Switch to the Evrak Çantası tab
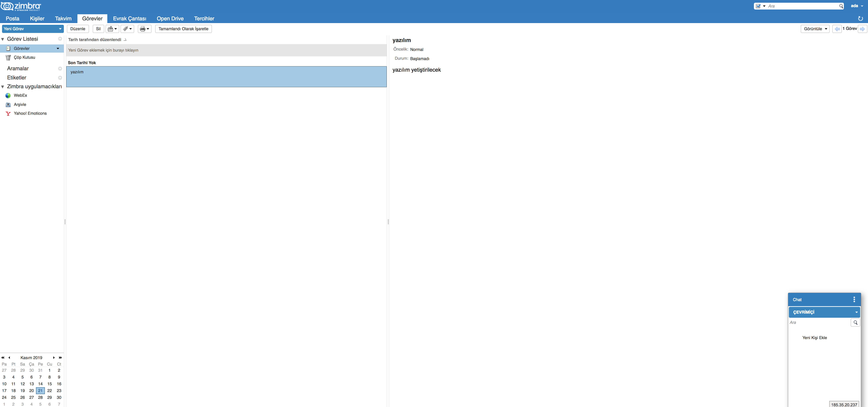Image resolution: width=868 pixels, height=407 pixels. click(129, 18)
